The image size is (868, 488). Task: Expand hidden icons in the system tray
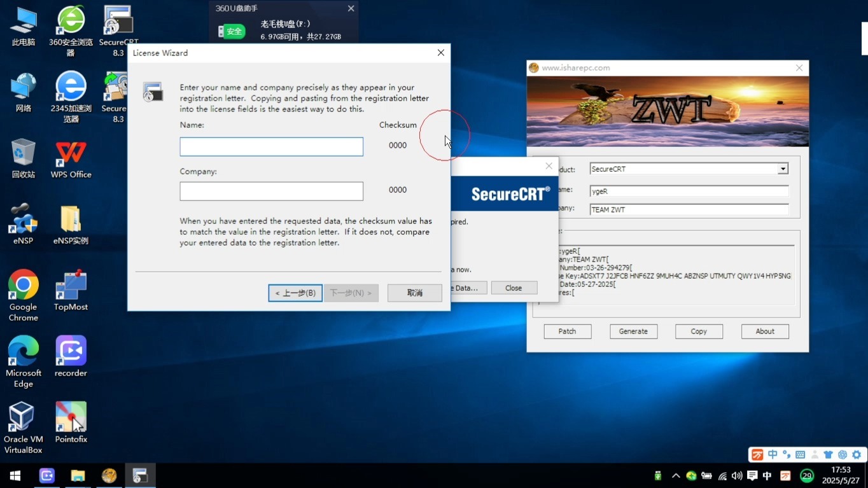coord(675,475)
